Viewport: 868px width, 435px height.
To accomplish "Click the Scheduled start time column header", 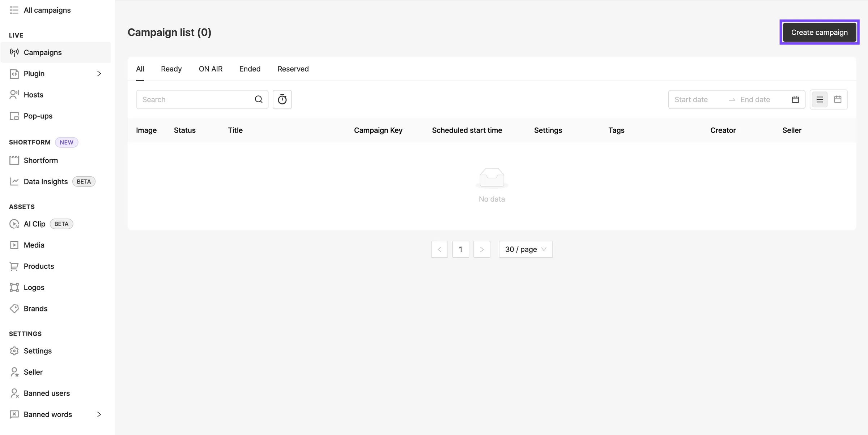I will click(x=467, y=130).
